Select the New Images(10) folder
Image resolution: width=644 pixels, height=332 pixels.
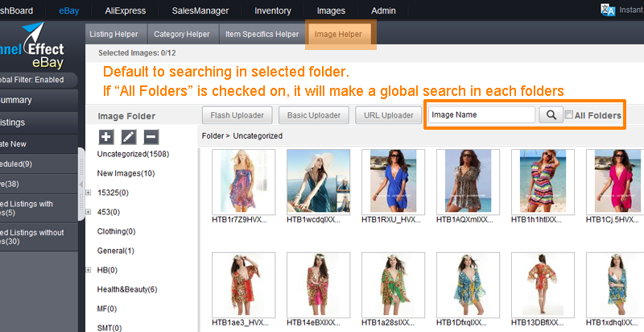click(x=126, y=173)
